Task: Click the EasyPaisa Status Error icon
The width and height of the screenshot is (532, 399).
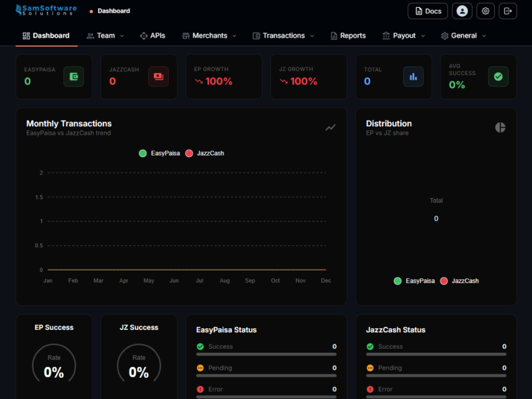Action: pos(200,389)
